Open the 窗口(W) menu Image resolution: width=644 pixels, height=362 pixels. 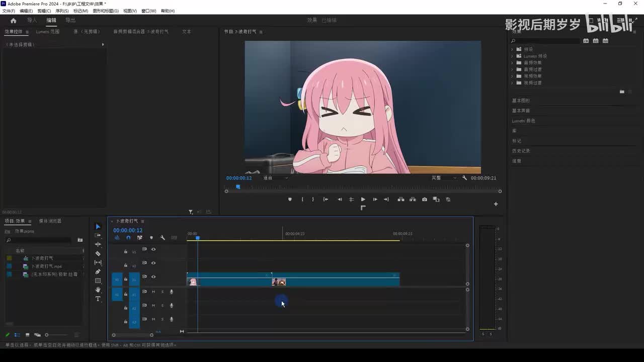click(148, 11)
